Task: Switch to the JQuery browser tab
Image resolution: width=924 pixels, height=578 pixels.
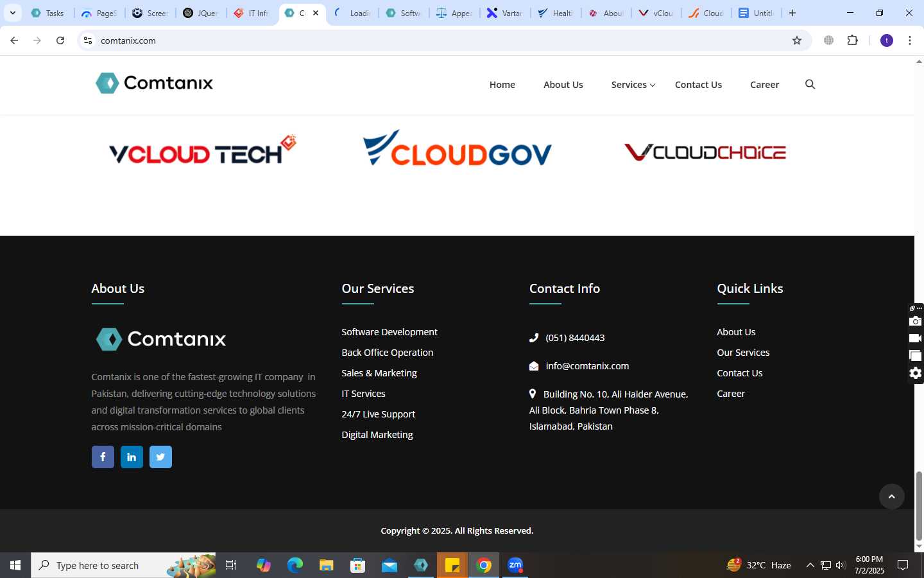Action: [201, 13]
